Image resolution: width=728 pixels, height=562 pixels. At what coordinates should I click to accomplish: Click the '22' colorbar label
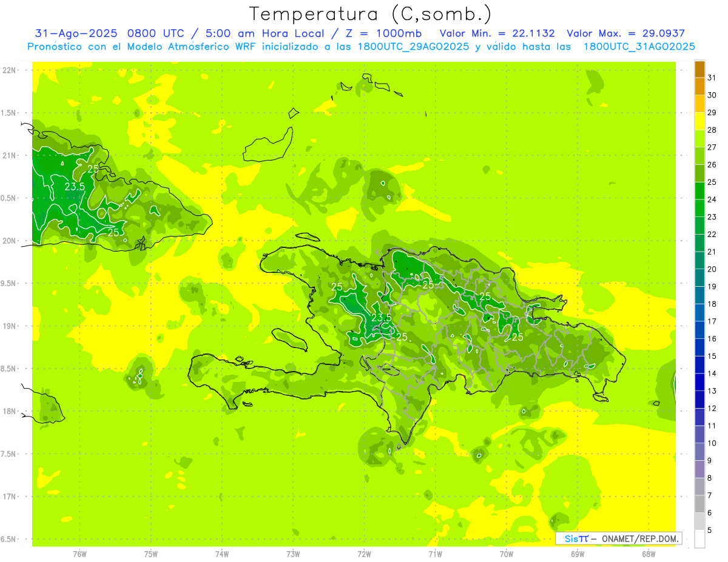[712, 234]
